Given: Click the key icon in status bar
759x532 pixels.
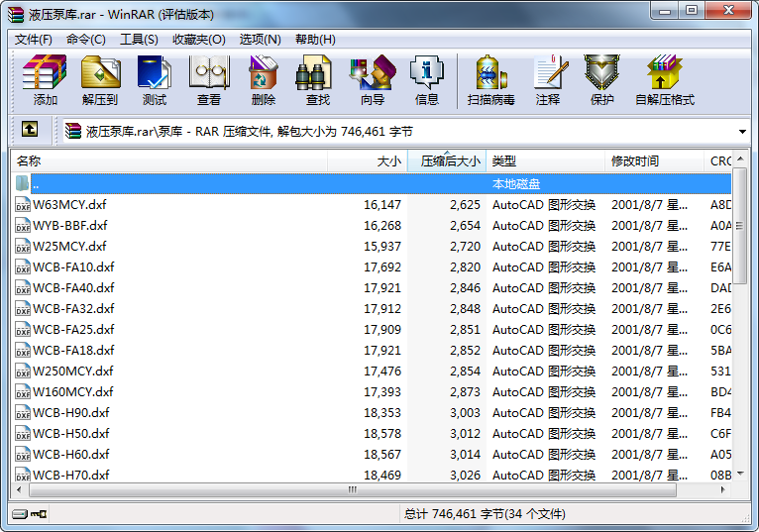Looking at the screenshot, I should pos(39,513).
